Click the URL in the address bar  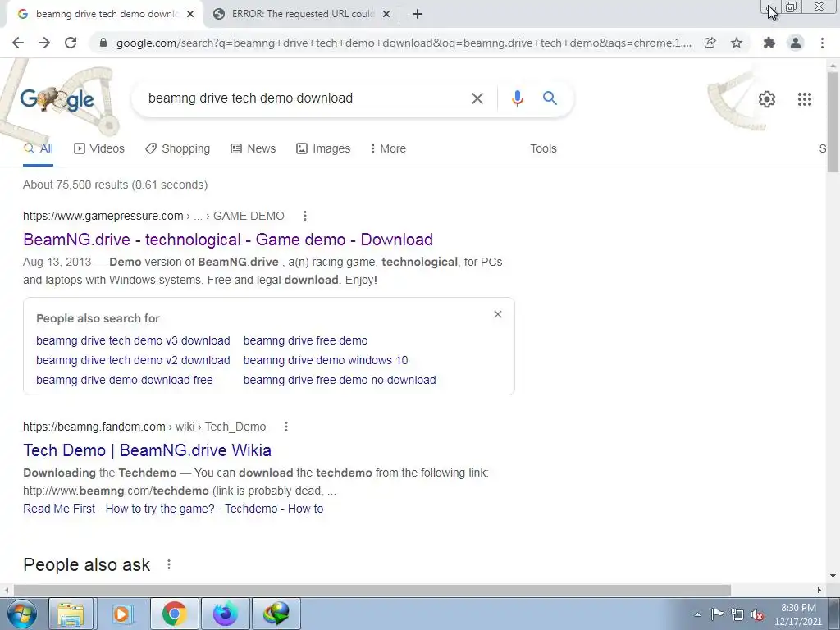404,43
